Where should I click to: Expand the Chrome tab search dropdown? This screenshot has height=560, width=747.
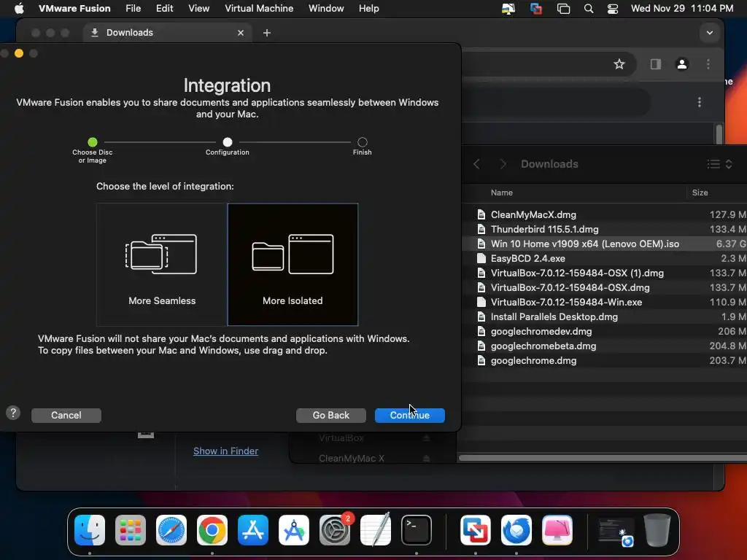click(710, 33)
